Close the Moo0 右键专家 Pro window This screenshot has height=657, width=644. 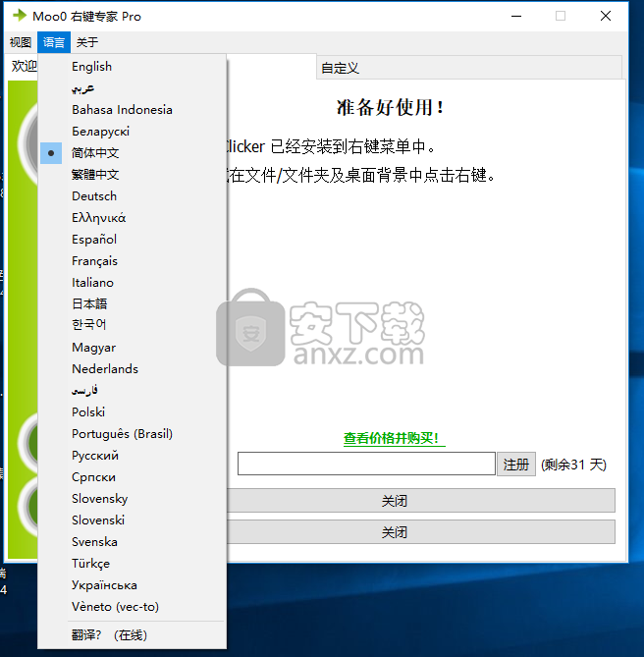click(x=606, y=16)
